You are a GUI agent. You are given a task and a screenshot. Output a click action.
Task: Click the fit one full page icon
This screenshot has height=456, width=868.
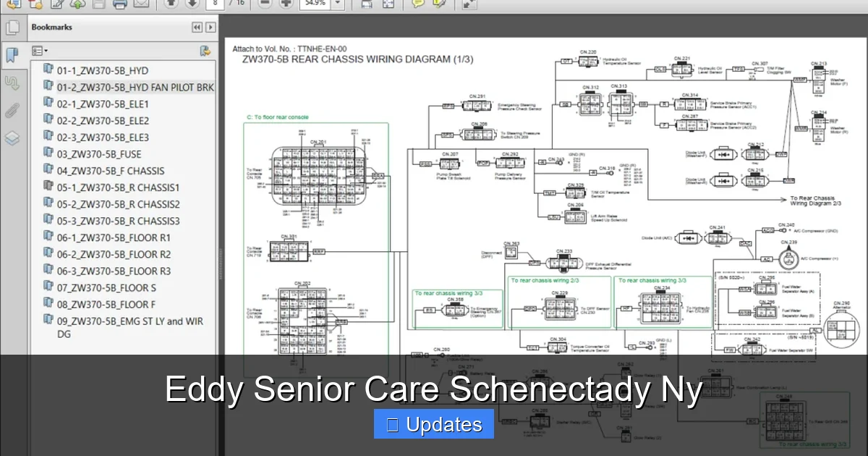pyautogui.click(x=388, y=4)
